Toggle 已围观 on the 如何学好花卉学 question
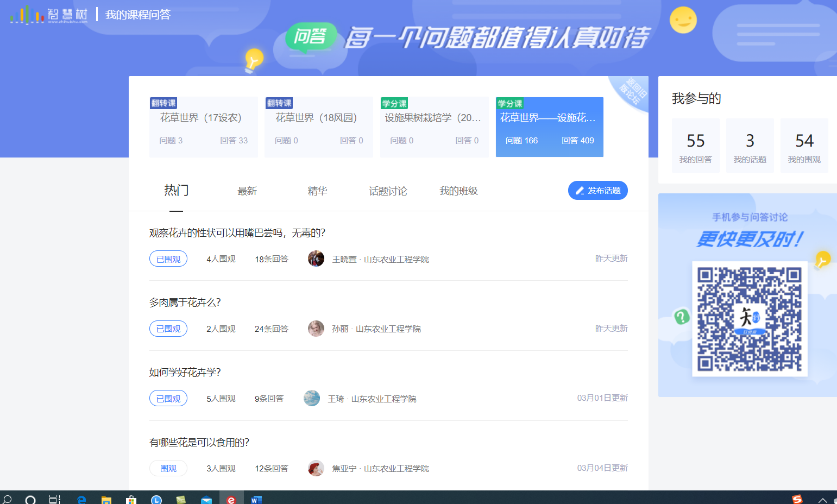The image size is (837, 504). [x=168, y=398]
